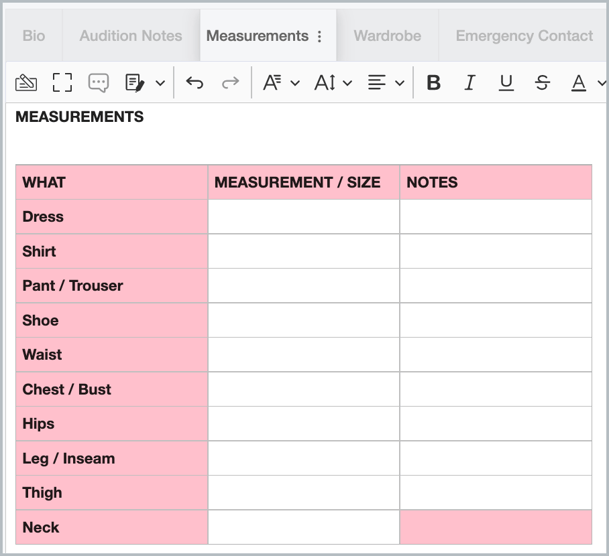609x556 pixels.
Task: Apply strikethrough formatting
Action: pos(542,83)
